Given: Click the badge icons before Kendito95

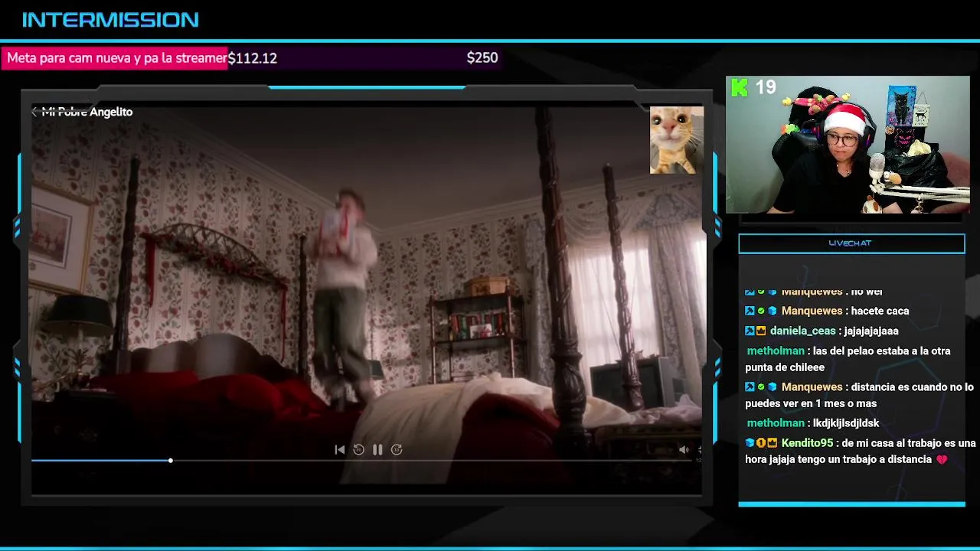Looking at the screenshot, I should 761,443.
